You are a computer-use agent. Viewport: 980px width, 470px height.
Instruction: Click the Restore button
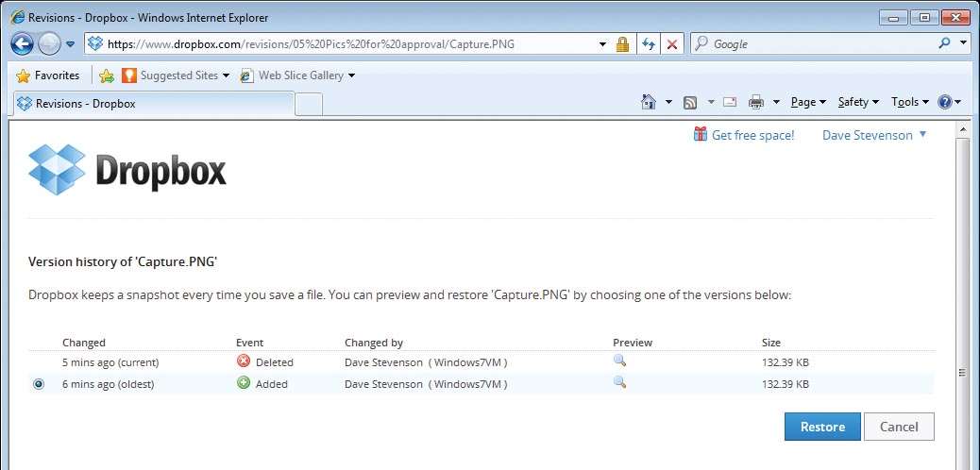tap(822, 427)
